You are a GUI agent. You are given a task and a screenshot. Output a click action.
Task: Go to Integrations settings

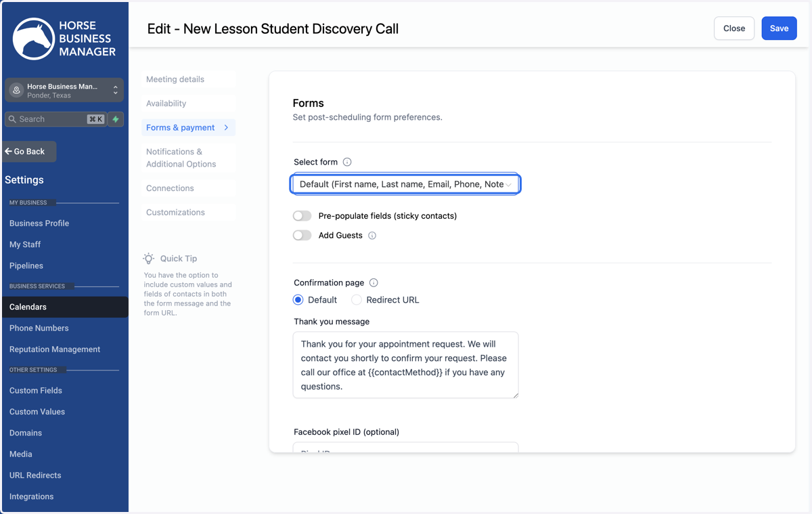[32, 496]
